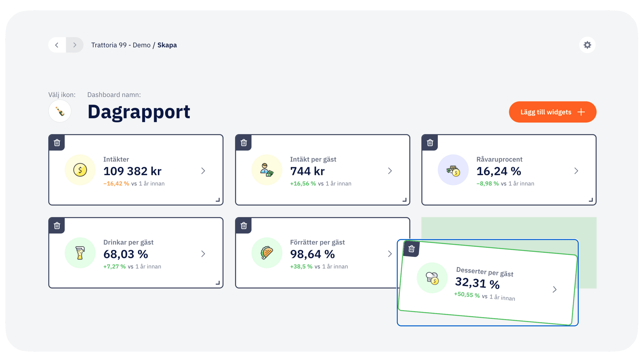
Task: Click the Råvaruprocent groceries coin icon
Action: pyautogui.click(x=453, y=170)
